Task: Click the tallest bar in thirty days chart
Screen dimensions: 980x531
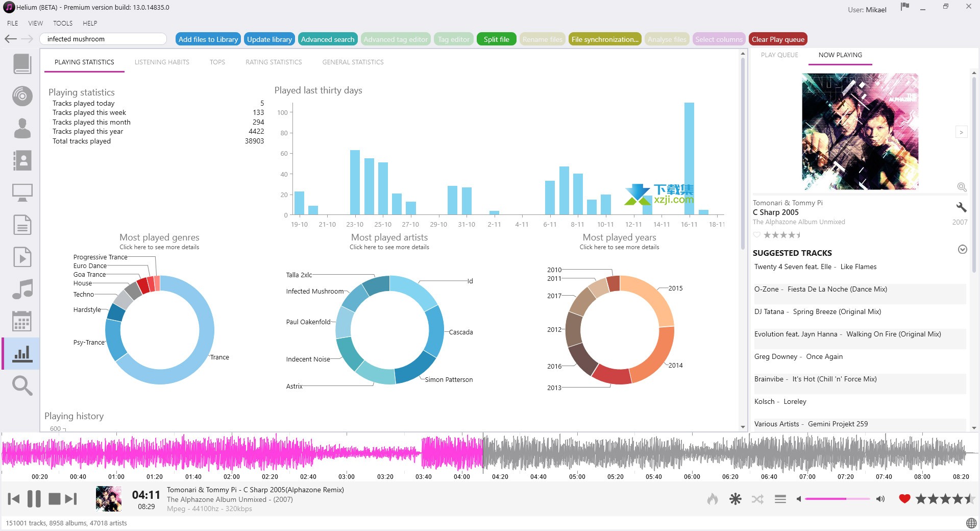Action: click(689, 158)
